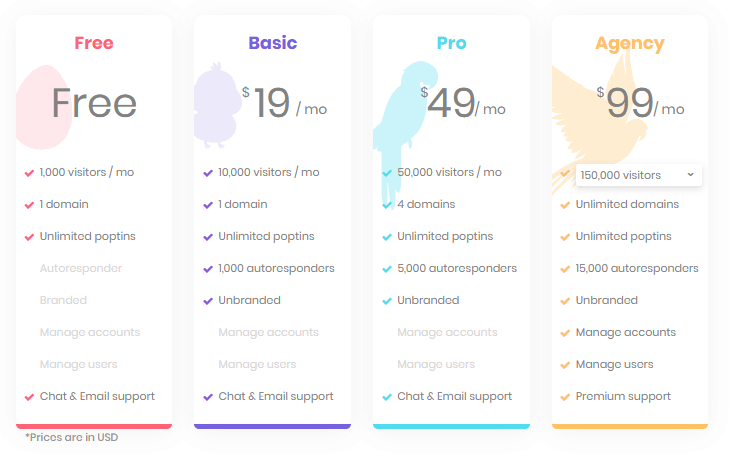The height and width of the screenshot is (456, 731).
Task: Click the Prices are in USD note
Action: coord(71,437)
